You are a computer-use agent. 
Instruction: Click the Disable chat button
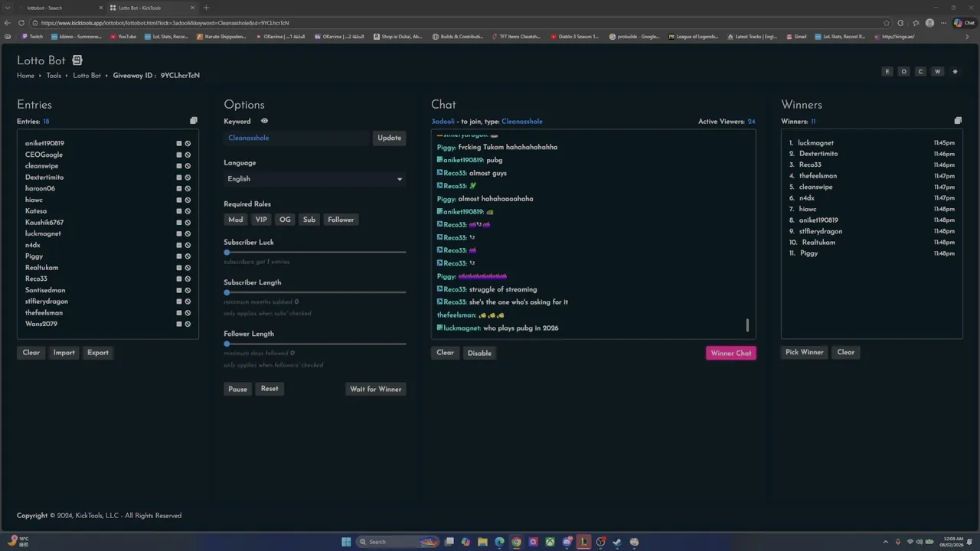tap(479, 353)
